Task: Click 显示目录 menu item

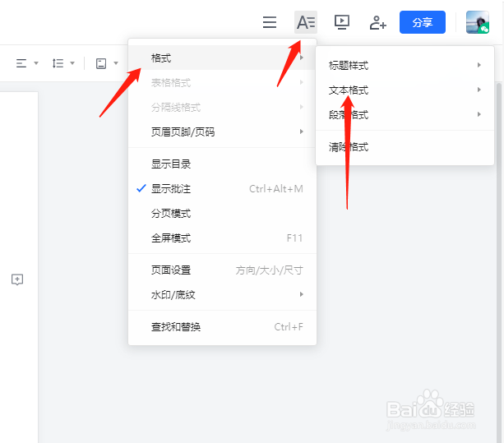Action: (222, 164)
